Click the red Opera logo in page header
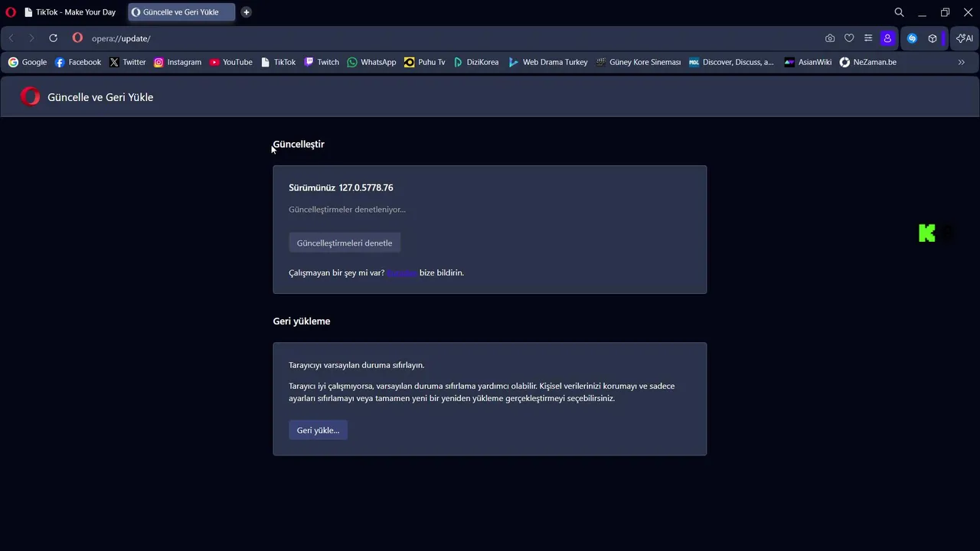The width and height of the screenshot is (980, 551). click(x=31, y=96)
